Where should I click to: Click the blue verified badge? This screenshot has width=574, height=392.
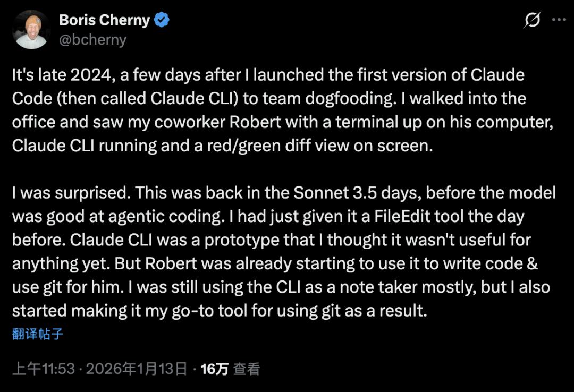click(x=162, y=21)
